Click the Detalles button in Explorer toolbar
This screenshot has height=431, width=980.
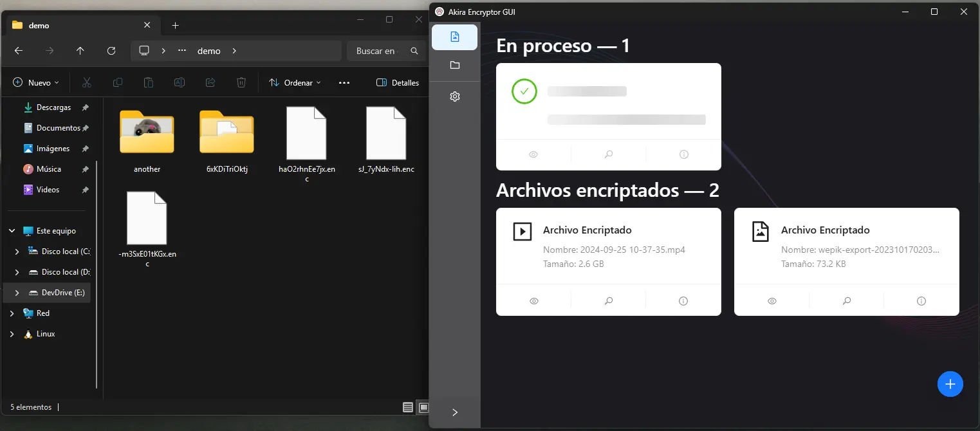coord(396,82)
